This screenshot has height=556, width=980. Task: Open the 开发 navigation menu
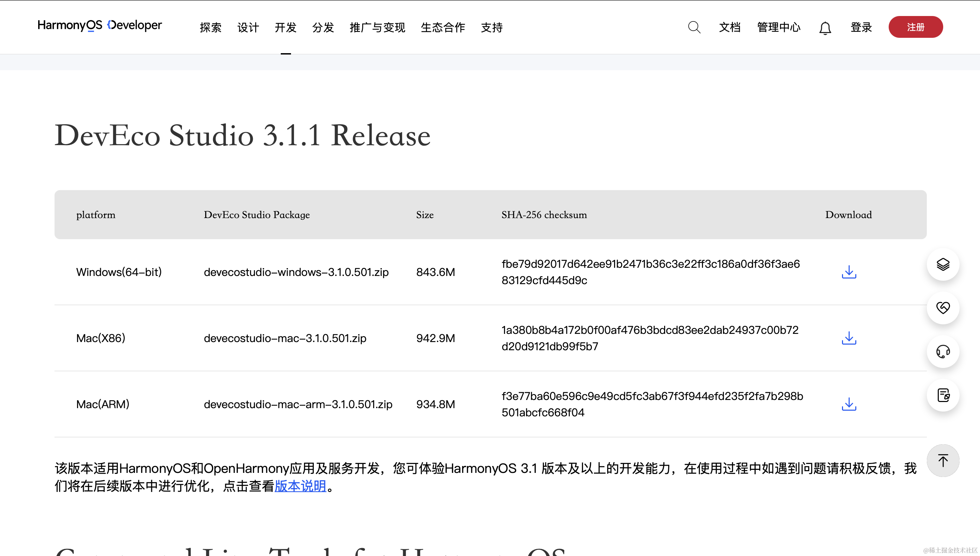click(x=285, y=28)
